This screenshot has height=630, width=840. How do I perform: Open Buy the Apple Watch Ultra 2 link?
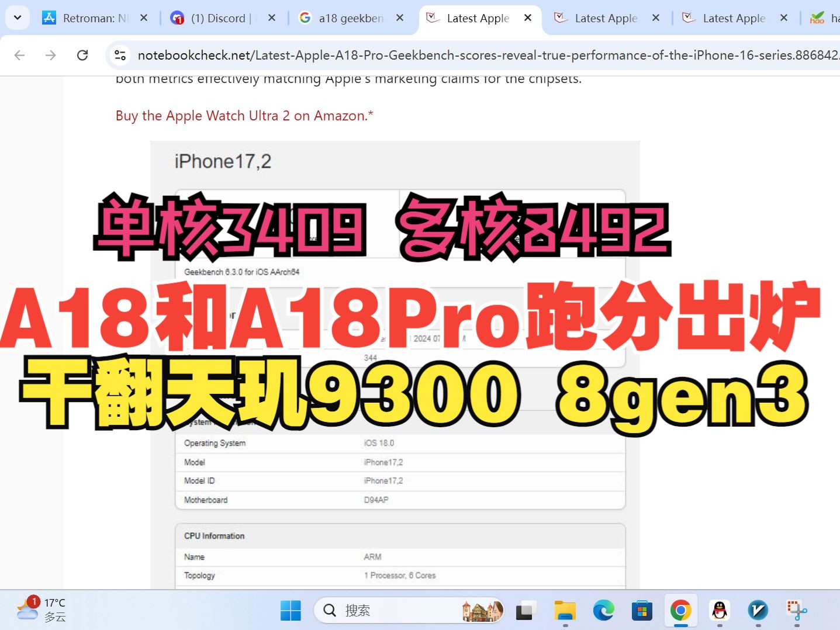tap(244, 116)
